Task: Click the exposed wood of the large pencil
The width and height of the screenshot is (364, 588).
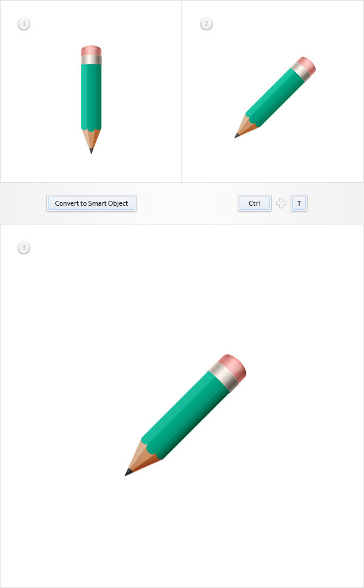Action: click(144, 456)
